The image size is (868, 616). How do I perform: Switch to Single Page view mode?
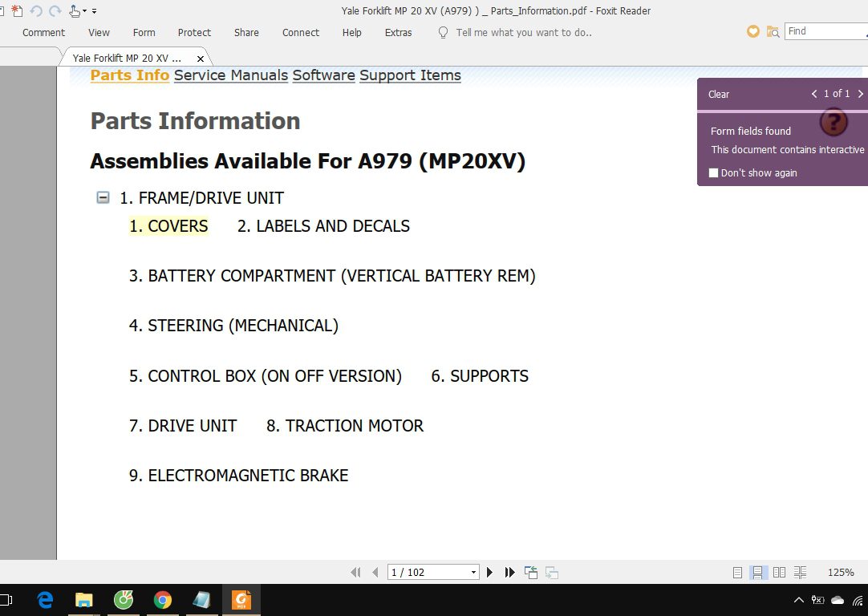[737, 572]
